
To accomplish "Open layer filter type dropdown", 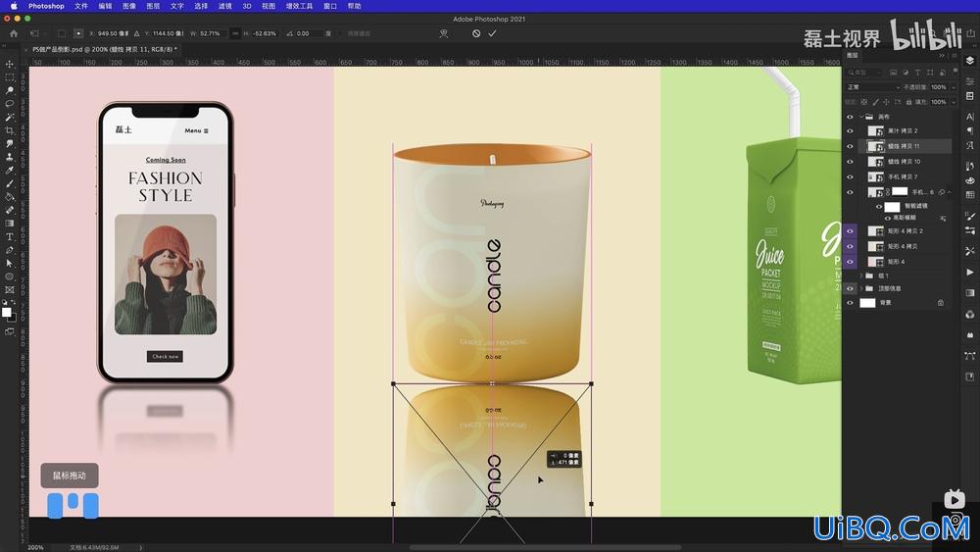I will click(864, 73).
